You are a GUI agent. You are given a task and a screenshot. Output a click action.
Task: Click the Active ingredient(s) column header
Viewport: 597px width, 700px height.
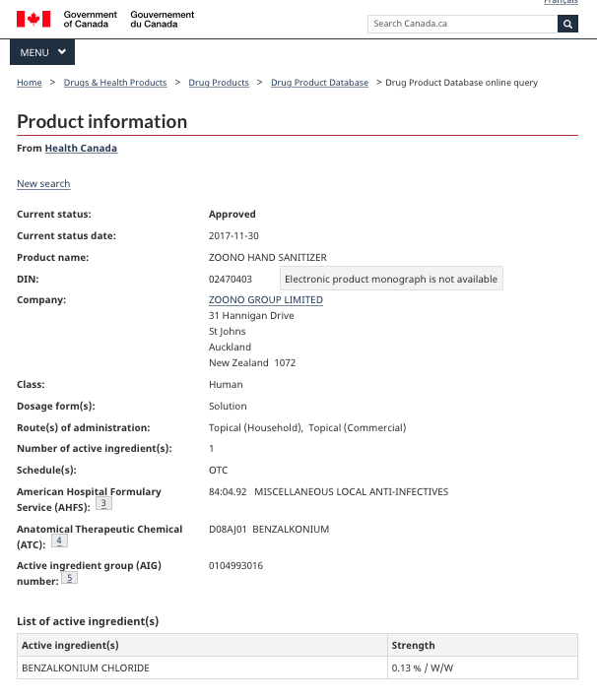pos(71,646)
